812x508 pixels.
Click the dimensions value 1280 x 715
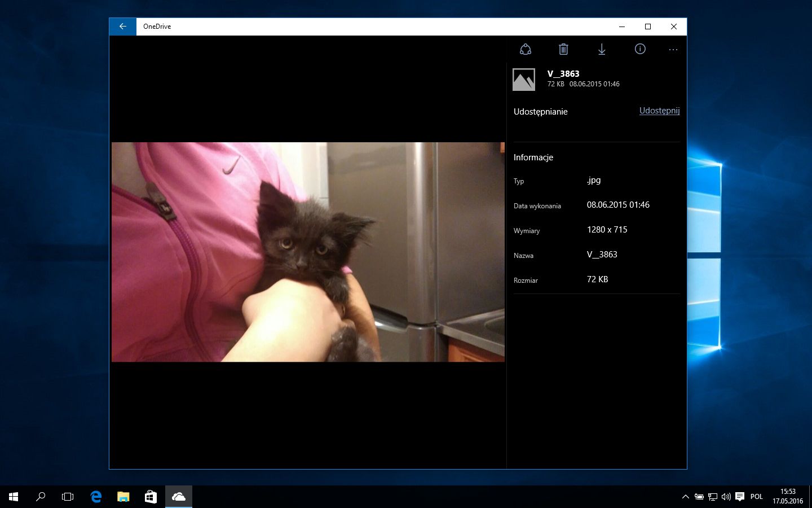[607, 230]
